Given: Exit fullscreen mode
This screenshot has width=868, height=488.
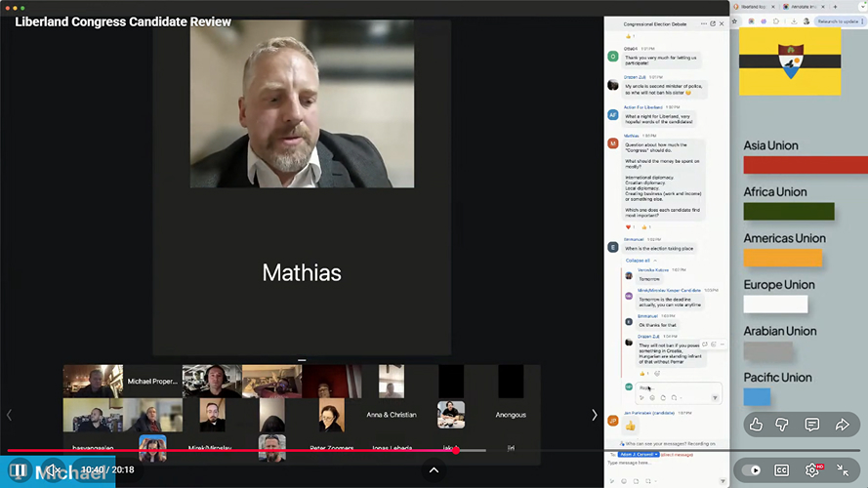Looking at the screenshot, I should pyautogui.click(x=845, y=469).
